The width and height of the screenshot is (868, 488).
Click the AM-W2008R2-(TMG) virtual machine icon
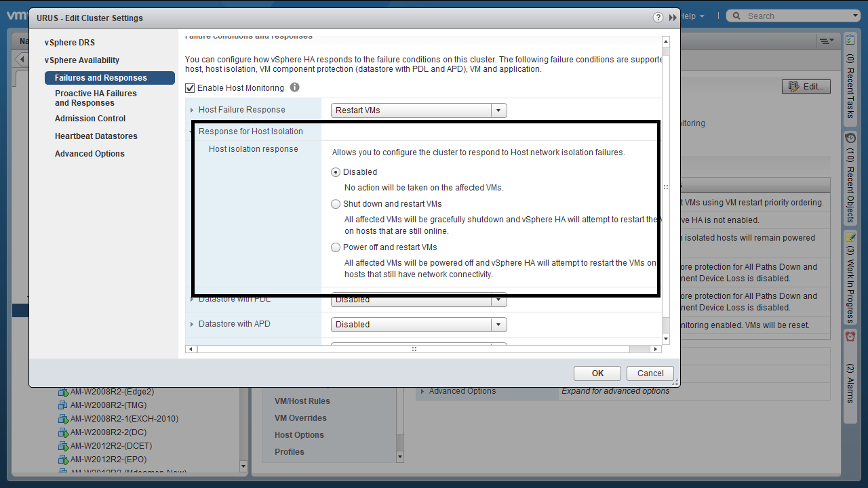pos(63,405)
